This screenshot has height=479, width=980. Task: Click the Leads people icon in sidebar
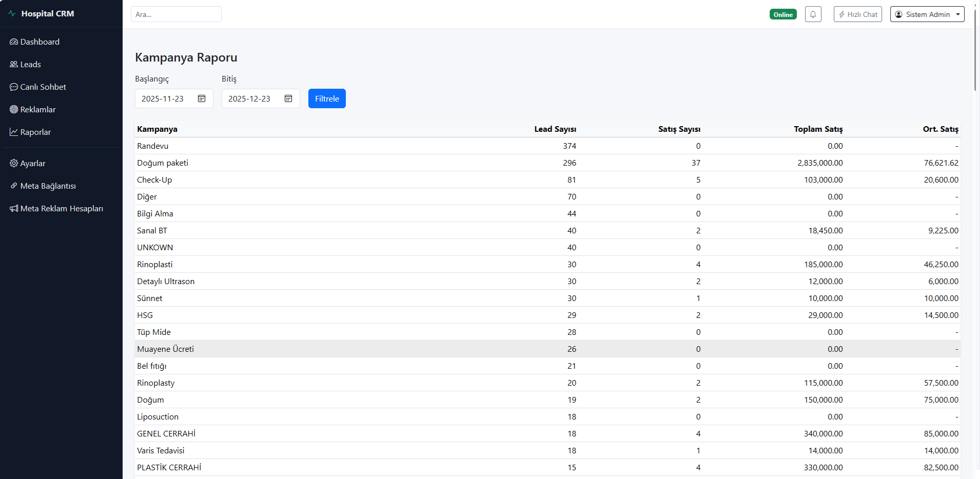[x=14, y=65]
